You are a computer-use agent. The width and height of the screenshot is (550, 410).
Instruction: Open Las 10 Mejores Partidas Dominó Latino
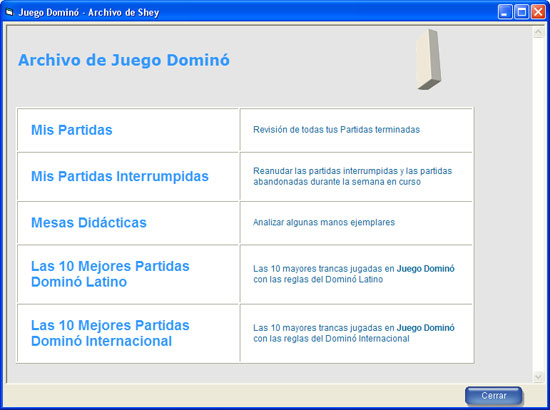pos(110,274)
